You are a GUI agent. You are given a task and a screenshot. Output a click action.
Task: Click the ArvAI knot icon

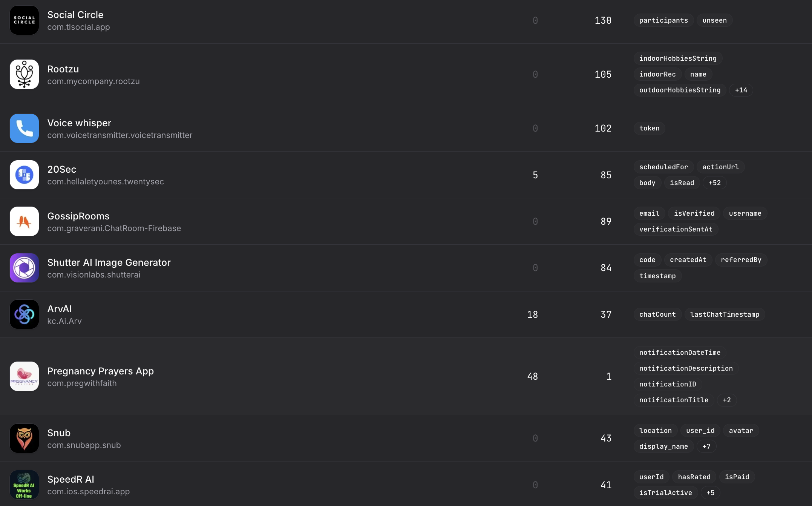[24, 314]
